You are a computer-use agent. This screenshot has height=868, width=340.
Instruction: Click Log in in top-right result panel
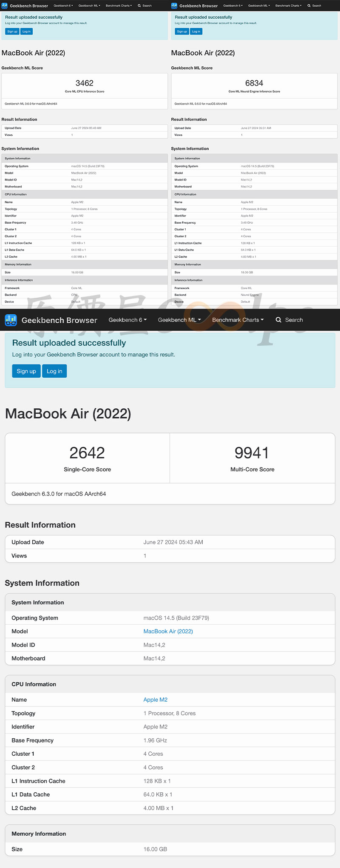coord(196,31)
